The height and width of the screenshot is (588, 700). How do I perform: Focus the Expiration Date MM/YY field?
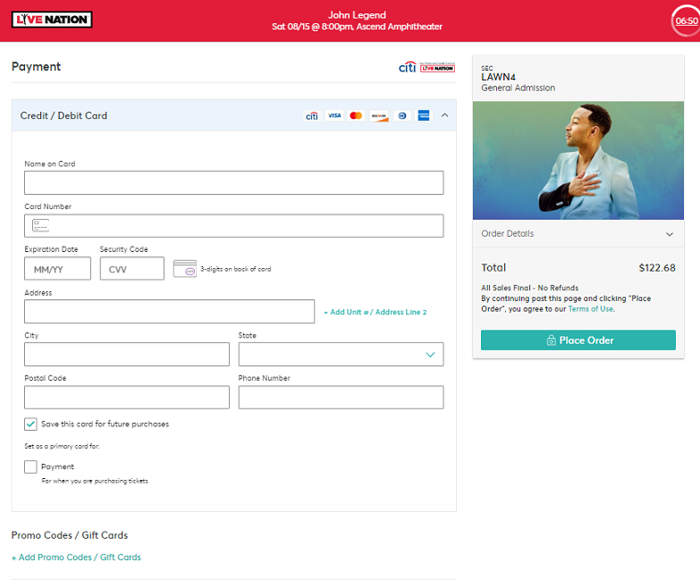point(57,269)
